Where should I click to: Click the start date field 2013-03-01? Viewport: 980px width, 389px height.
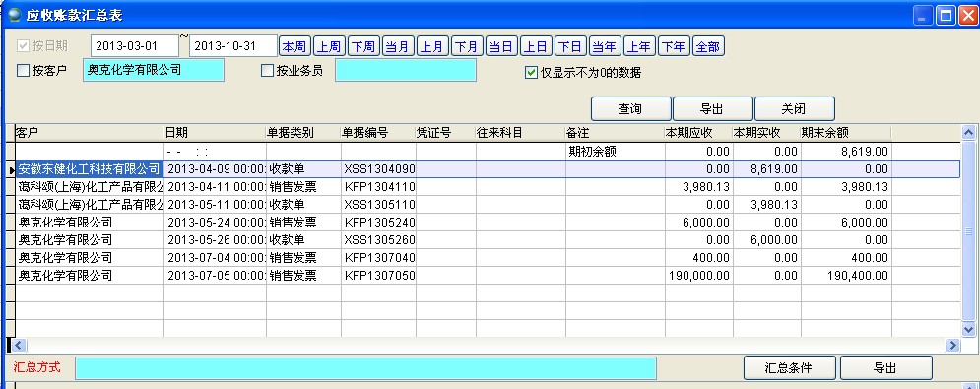coord(134,46)
